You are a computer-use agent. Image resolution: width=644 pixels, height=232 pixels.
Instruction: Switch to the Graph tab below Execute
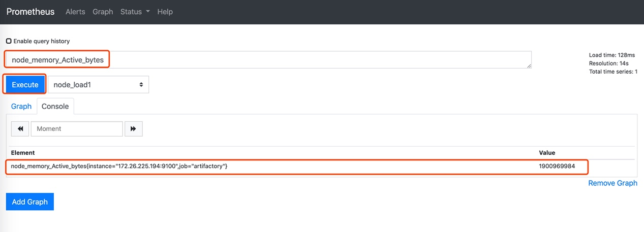pyautogui.click(x=21, y=106)
